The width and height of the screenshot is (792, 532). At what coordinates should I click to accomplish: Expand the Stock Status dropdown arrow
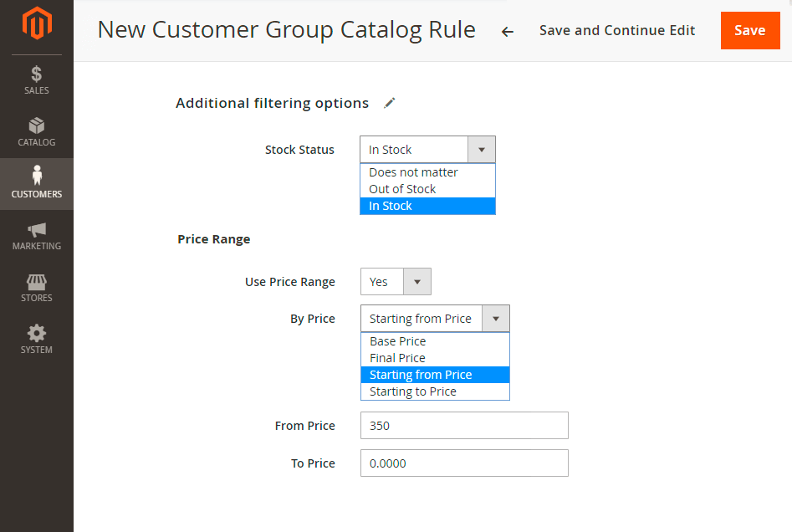tap(482, 150)
